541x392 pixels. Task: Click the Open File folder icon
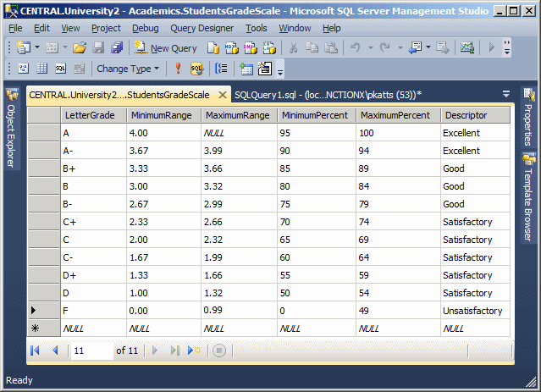tap(80, 48)
